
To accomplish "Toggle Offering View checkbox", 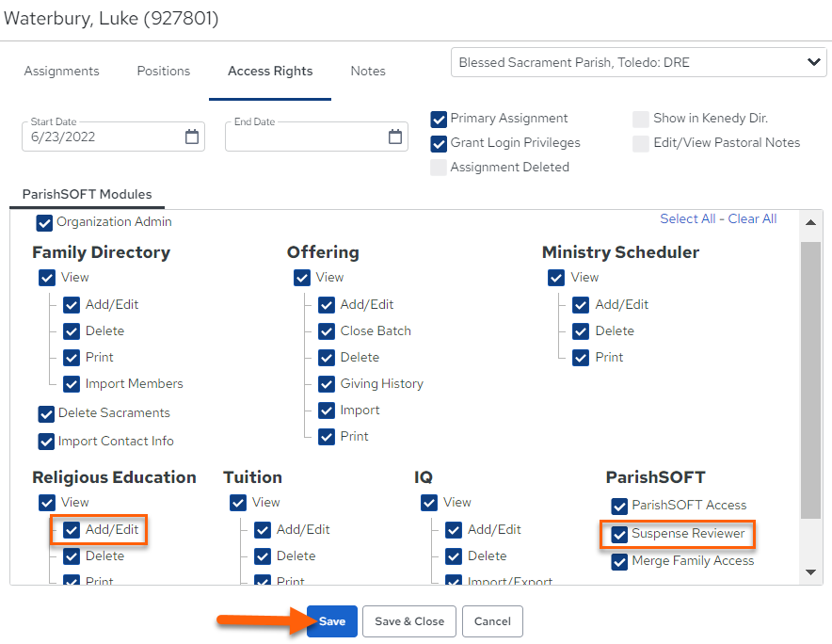I will (302, 278).
